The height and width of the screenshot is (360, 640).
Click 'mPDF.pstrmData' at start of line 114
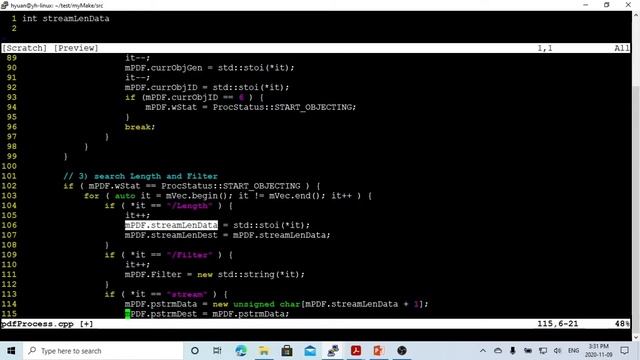pos(161,304)
